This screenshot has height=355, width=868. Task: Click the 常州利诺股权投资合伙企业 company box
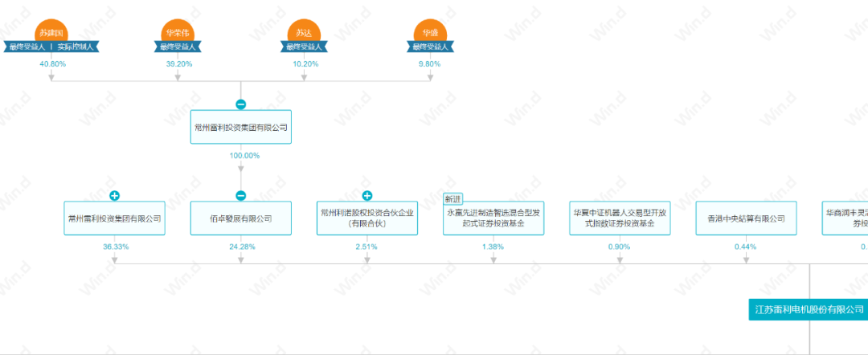pyautogui.click(x=367, y=219)
